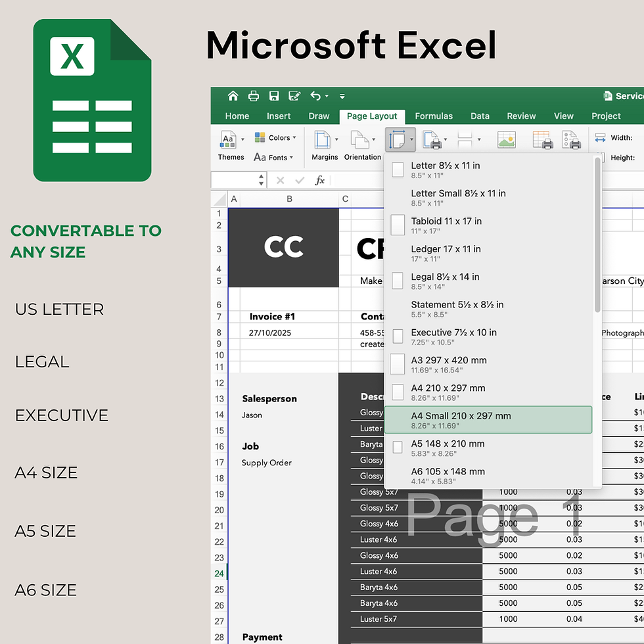Screen dimensions: 644x644
Task: Select Letter 8½ x 11 in paper size
Action: point(488,170)
